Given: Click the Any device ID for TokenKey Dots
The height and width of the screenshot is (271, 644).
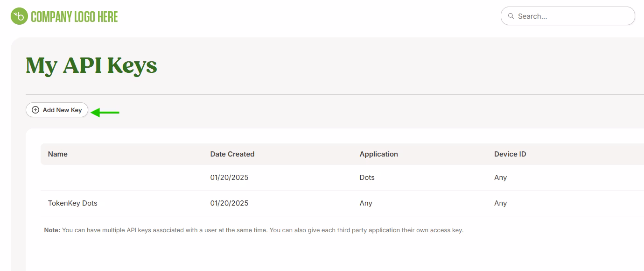Looking at the screenshot, I should tap(500, 203).
